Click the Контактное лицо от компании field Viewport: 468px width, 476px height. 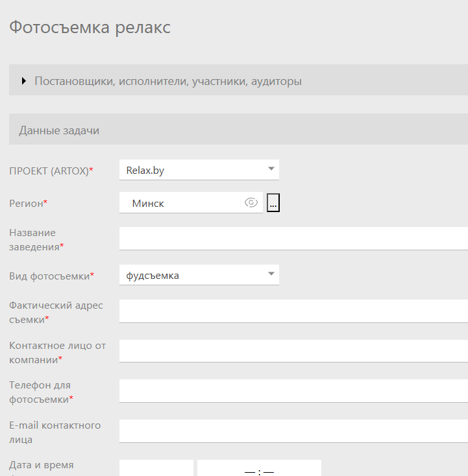[293, 351]
